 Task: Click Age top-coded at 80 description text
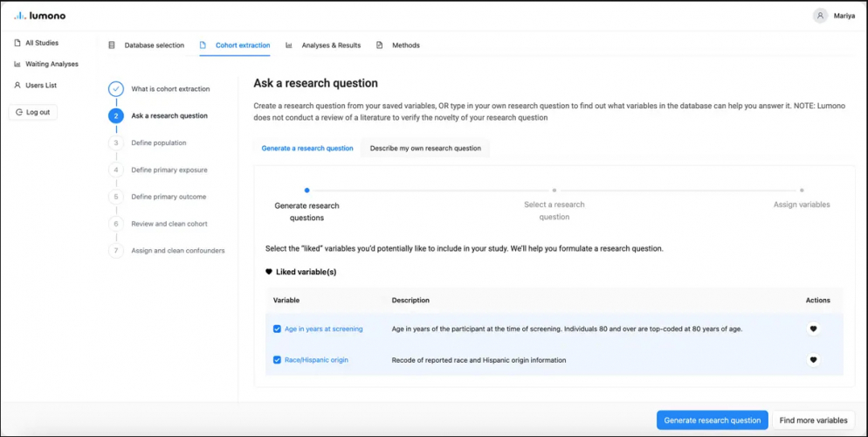point(567,329)
